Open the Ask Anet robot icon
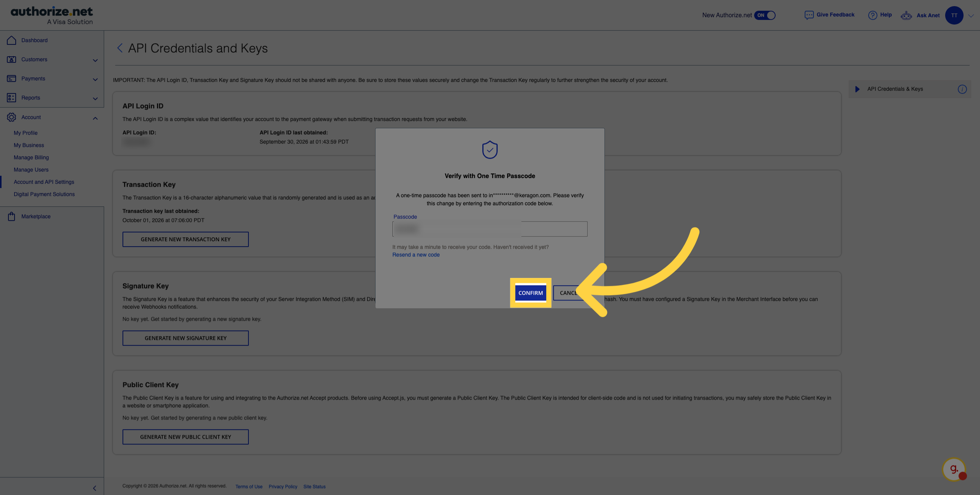This screenshot has height=495, width=980. point(906,15)
